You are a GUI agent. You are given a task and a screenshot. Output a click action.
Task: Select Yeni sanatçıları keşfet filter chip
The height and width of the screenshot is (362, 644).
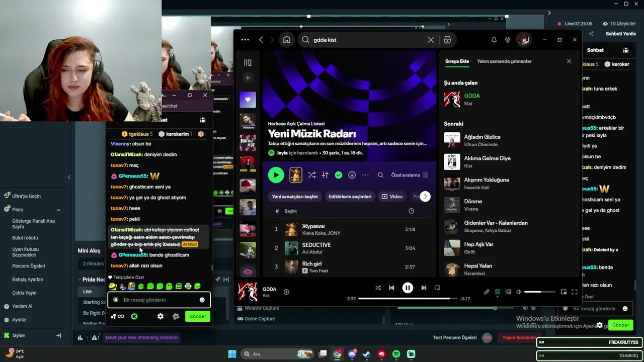point(295,197)
